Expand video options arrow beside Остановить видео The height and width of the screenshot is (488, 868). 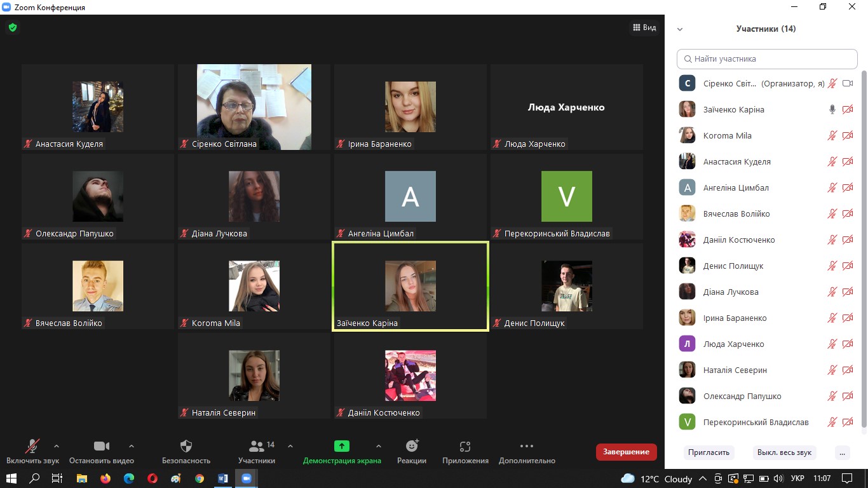click(x=132, y=445)
